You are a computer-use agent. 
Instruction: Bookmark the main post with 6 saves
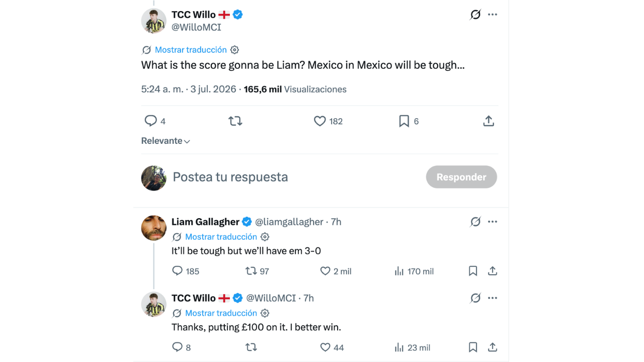click(x=404, y=121)
